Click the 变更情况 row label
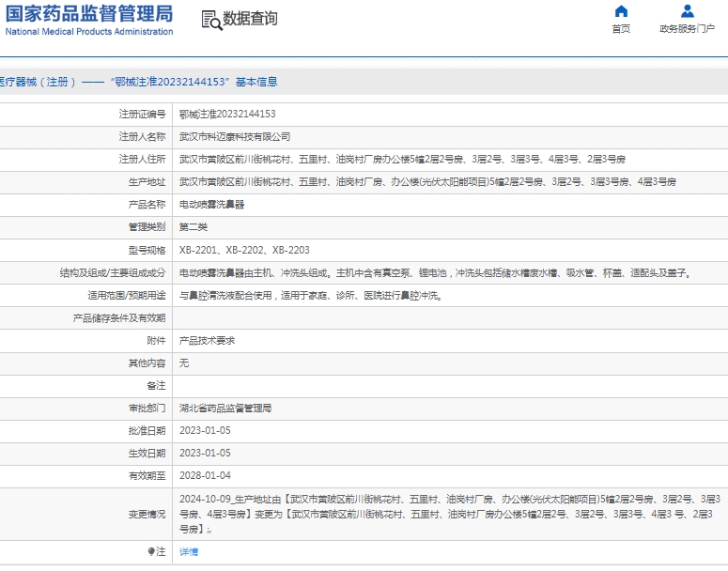Screen dimensions: 728x571 point(147,515)
